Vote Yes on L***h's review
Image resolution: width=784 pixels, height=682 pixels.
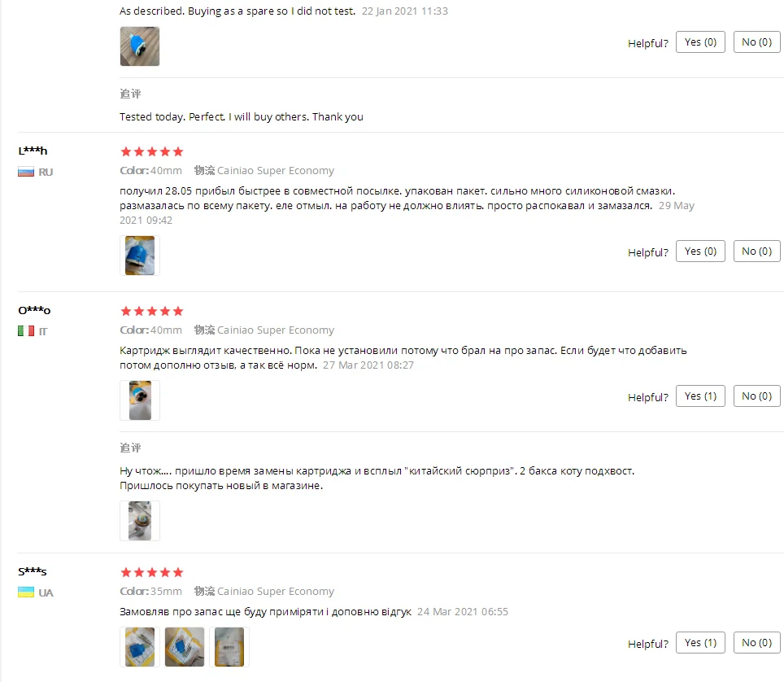coord(700,251)
